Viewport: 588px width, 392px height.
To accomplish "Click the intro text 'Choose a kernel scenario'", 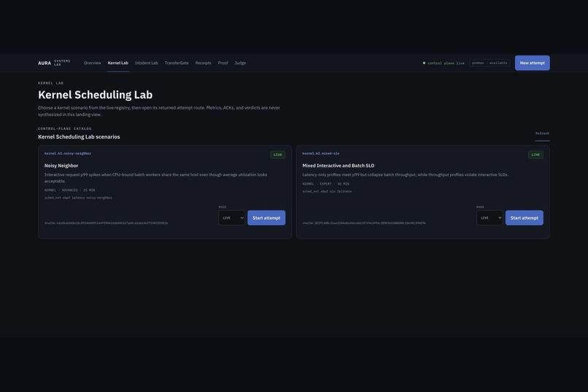I will (159, 111).
